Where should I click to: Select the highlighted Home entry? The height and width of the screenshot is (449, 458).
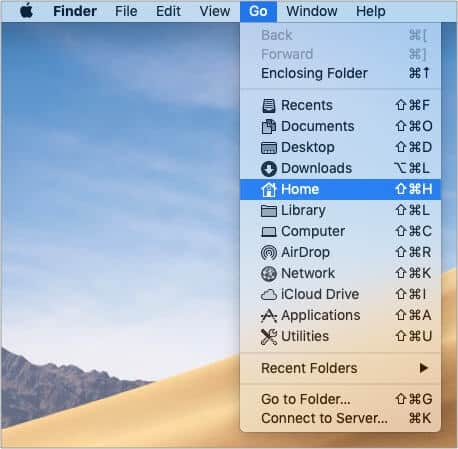point(340,189)
